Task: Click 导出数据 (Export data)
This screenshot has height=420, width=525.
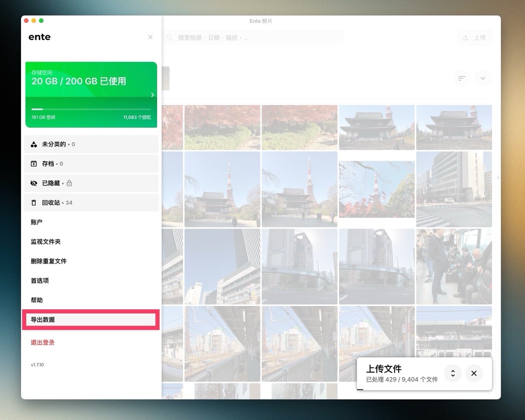Action: pyautogui.click(x=91, y=320)
